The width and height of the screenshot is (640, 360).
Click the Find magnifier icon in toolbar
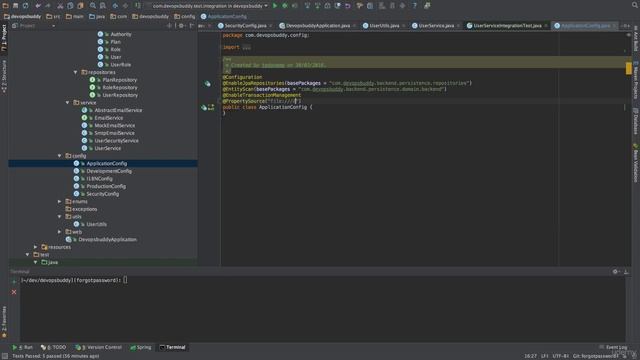[x=93, y=6]
